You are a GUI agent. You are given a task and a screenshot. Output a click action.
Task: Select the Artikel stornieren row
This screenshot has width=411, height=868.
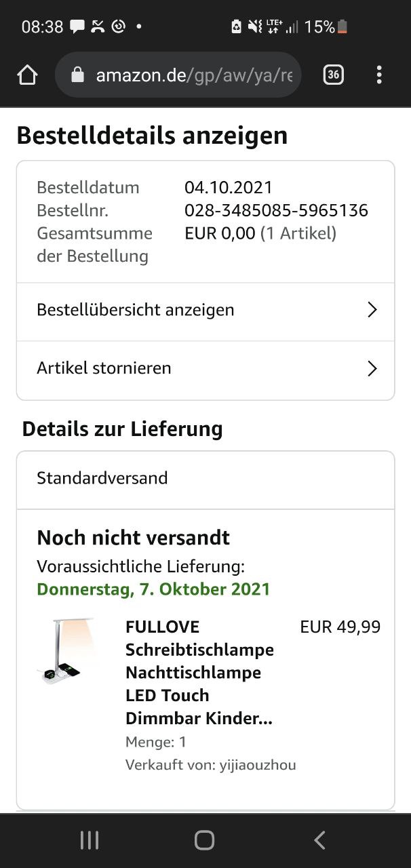[206, 370]
